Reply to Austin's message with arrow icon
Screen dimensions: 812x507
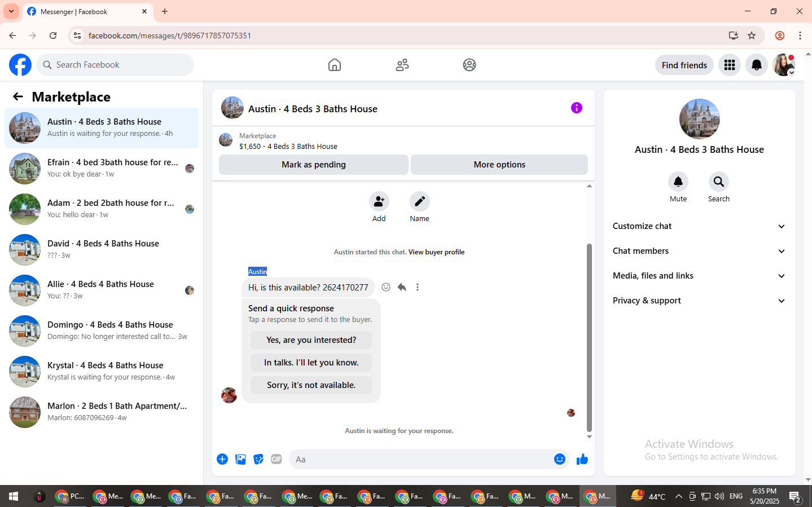click(x=402, y=287)
